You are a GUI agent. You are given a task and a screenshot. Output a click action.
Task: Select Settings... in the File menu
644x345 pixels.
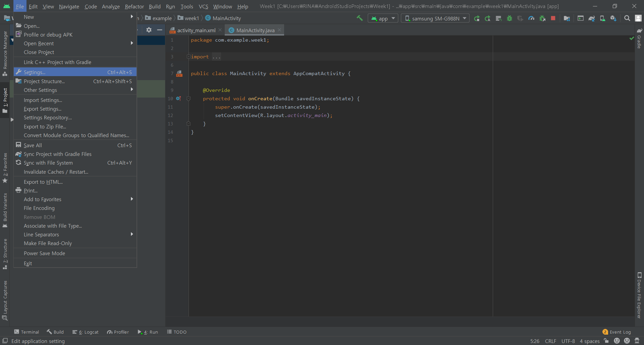pos(75,72)
